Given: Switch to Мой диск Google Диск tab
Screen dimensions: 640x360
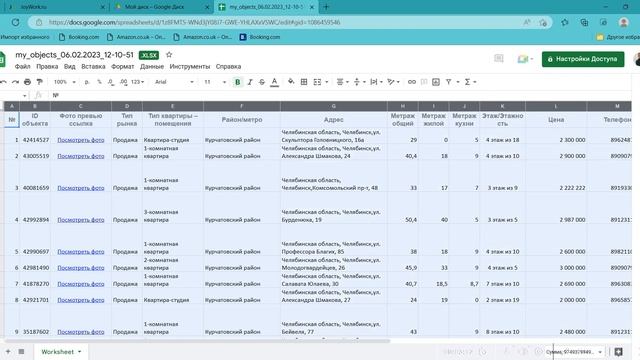Looking at the screenshot, I should coord(162,7).
